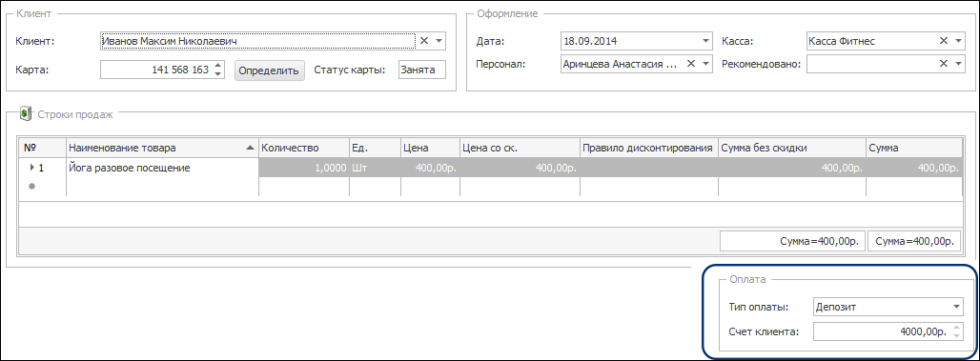Open the Клиент dropdown arrow

pyautogui.click(x=439, y=41)
